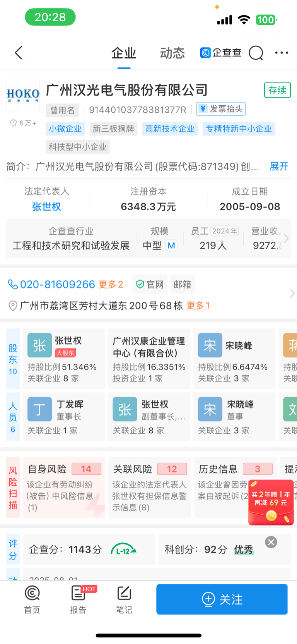Image resolution: width=297 pixels, height=644 pixels.
Task: Tap 成立日期 2005-09-08 value
Action: coord(250,207)
